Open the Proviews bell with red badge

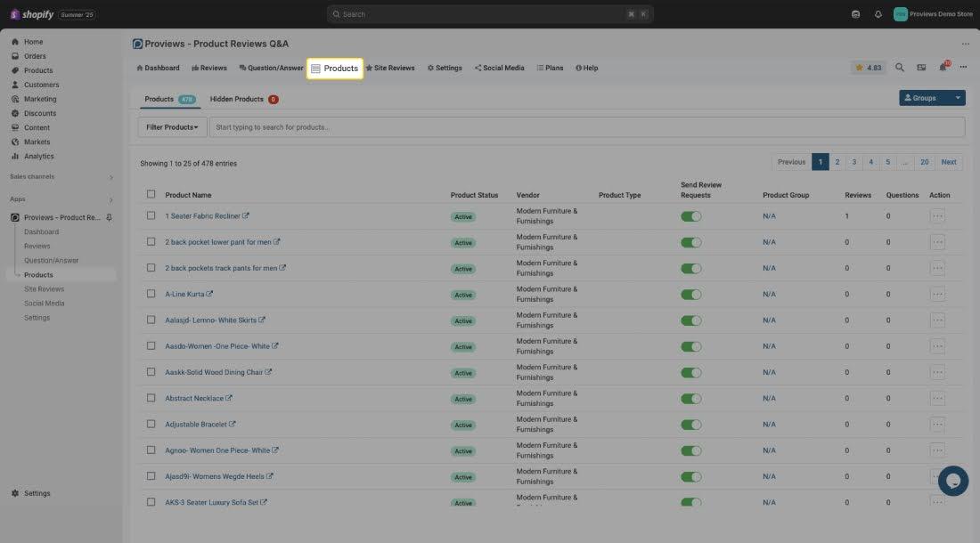coord(943,68)
